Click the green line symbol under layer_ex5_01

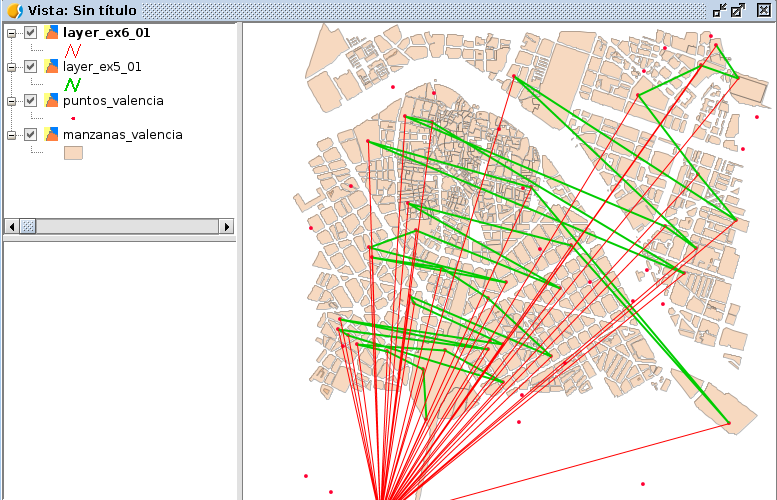(72, 84)
